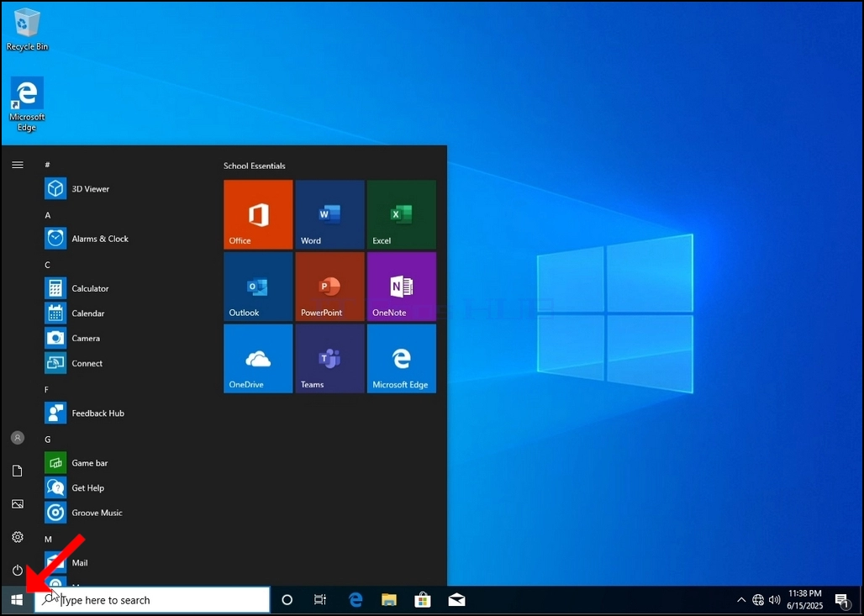Screen dimensions: 864x616
Task: Jump to letter # section header
Action: pyautogui.click(x=47, y=165)
